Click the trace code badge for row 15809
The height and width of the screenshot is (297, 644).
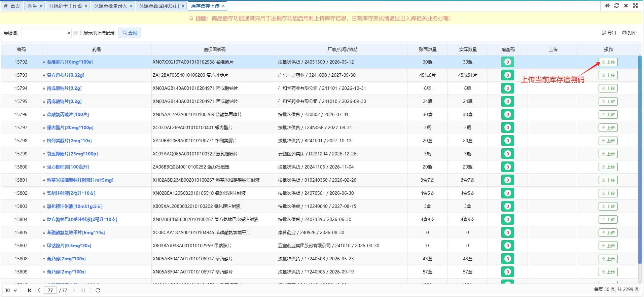tap(507, 272)
